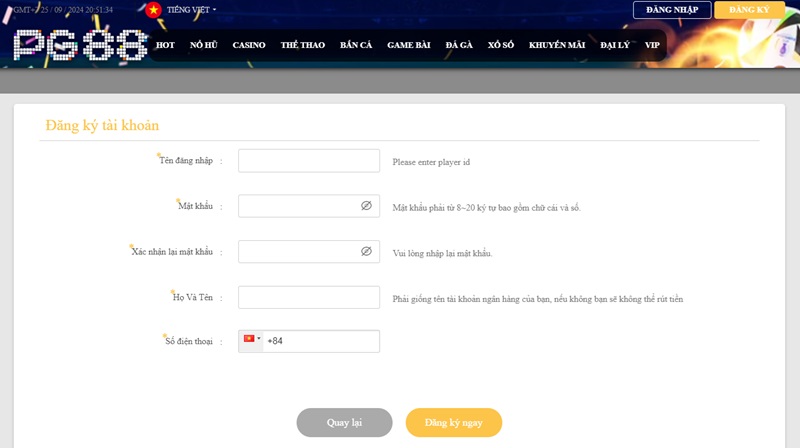Open the HOT menu item
This screenshot has width=800, height=448.
(165, 45)
